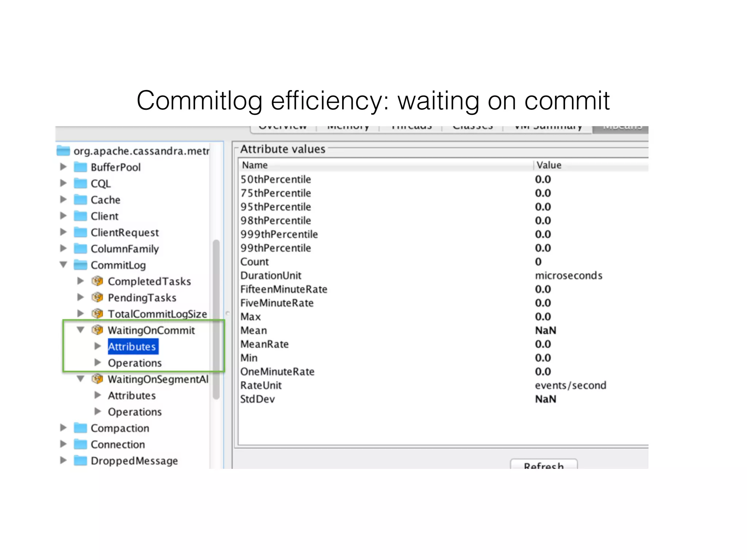Click the ClientRequest folder icon
Viewport: 747px width, 560px height.
[80, 232]
